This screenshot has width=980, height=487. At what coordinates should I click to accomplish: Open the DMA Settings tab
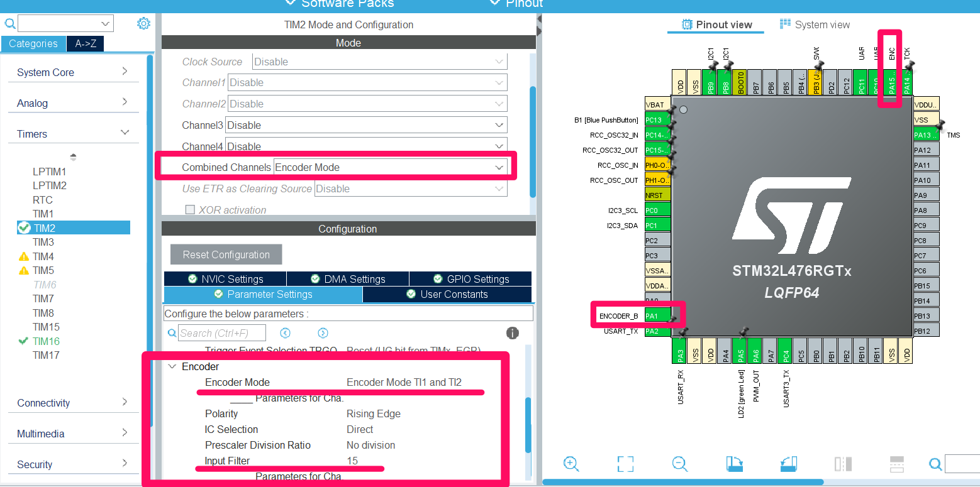(x=348, y=279)
